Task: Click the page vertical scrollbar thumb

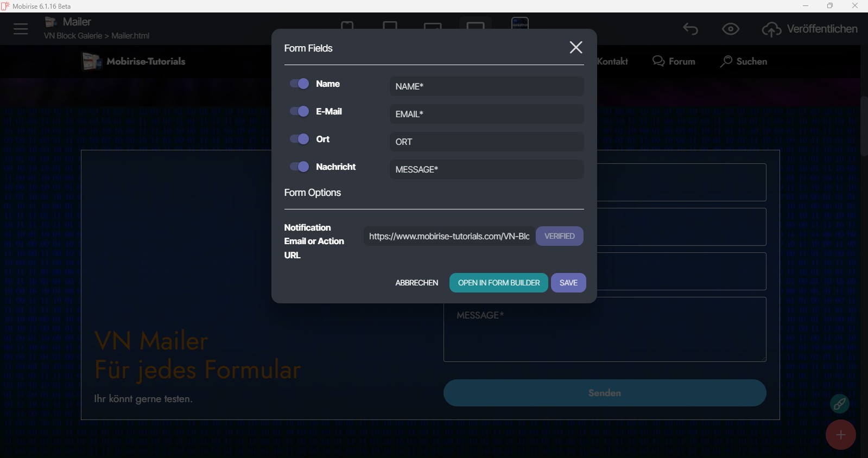Action: [864, 126]
